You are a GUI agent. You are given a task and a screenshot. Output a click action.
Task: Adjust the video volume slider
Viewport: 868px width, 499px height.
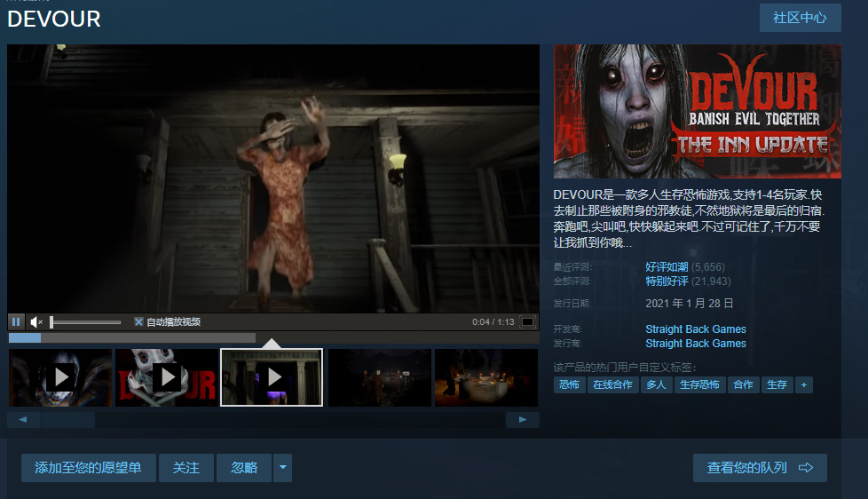click(x=85, y=321)
